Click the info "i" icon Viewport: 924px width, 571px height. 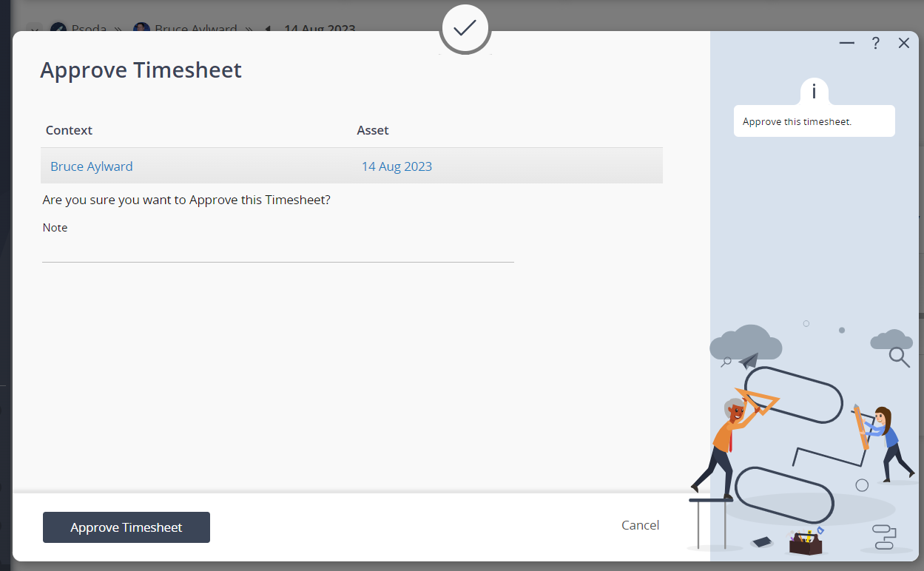coord(814,92)
